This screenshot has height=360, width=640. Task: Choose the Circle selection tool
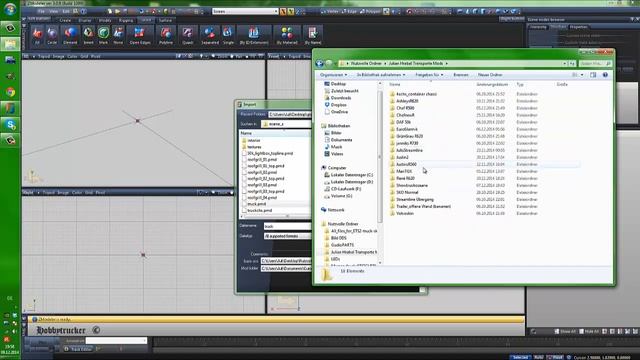coord(52,35)
